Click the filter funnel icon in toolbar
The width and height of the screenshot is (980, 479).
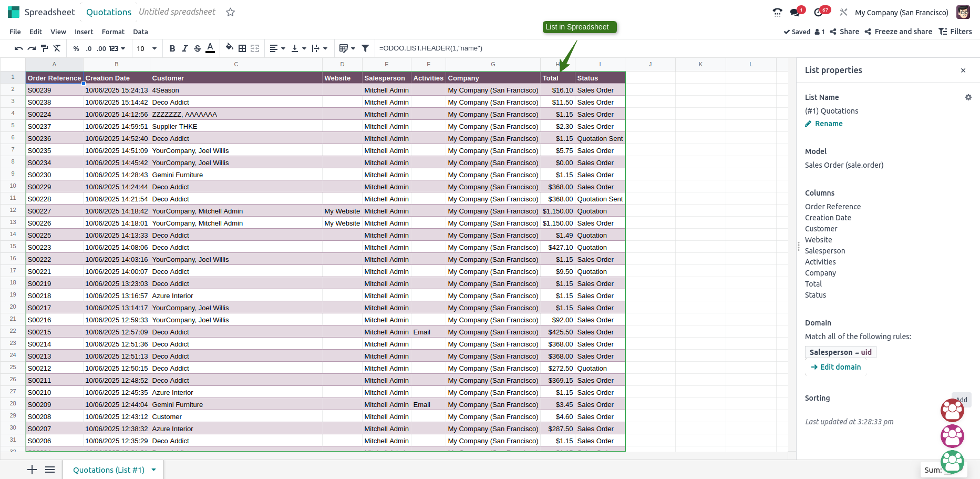click(365, 48)
